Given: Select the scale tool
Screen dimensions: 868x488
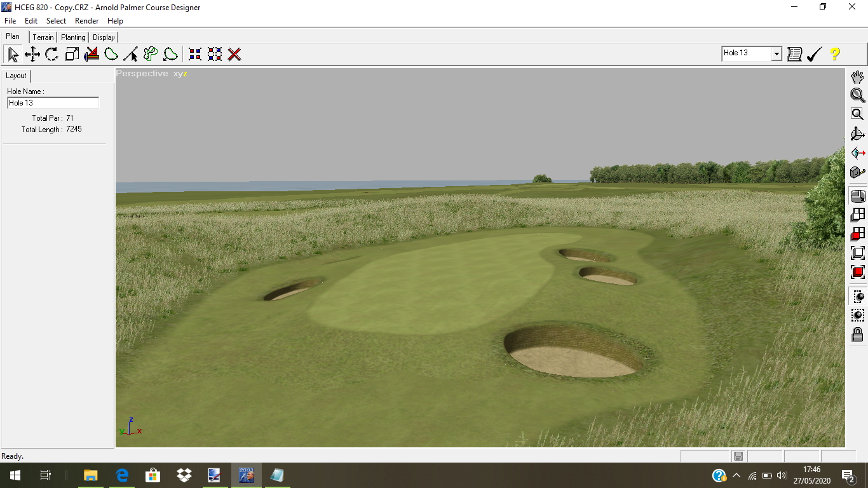Looking at the screenshot, I should pos(71,54).
